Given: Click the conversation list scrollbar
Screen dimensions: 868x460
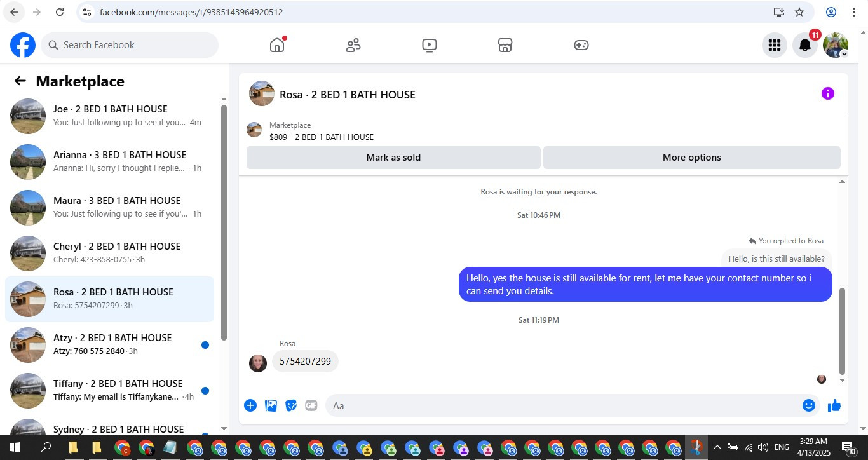Looking at the screenshot, I should (x=224, y=222).
